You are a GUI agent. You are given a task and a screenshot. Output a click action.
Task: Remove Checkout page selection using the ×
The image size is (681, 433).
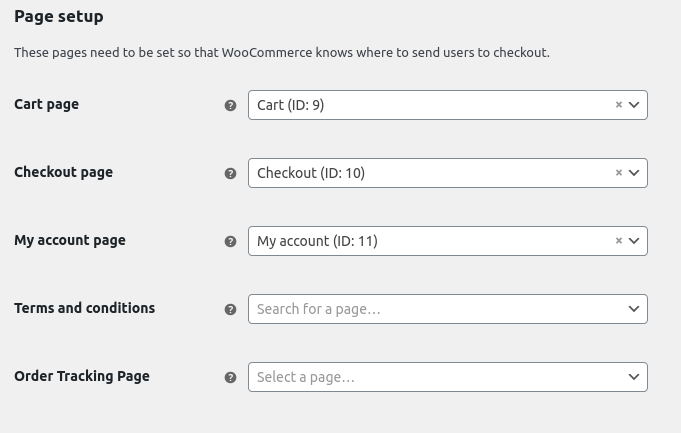[619, 173]
